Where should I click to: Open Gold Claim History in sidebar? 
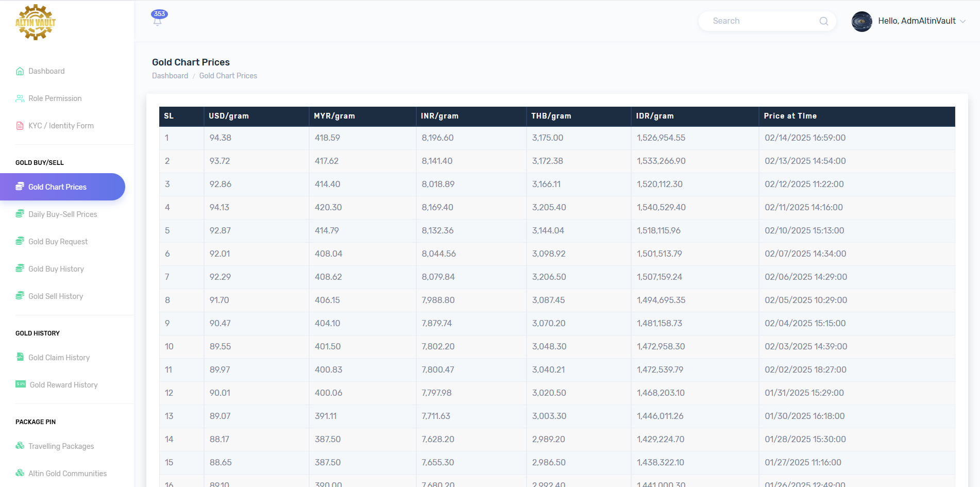coord(59,358)
